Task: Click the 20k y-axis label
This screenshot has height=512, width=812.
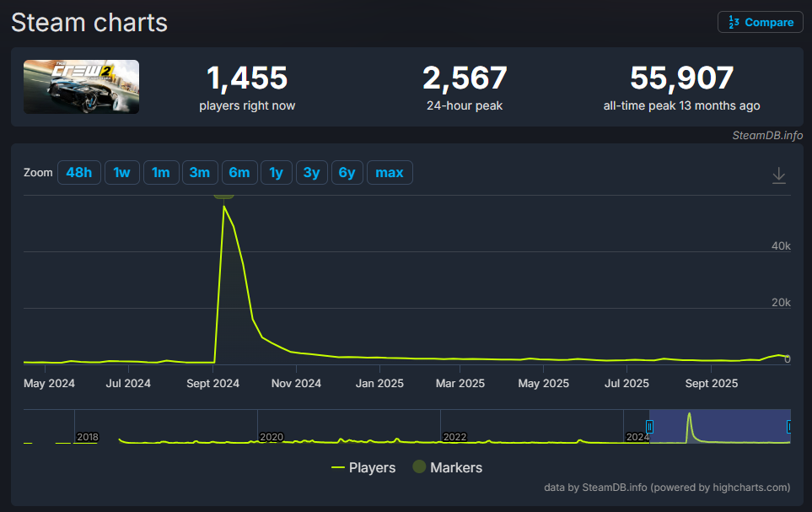Action: coord(781,302)
